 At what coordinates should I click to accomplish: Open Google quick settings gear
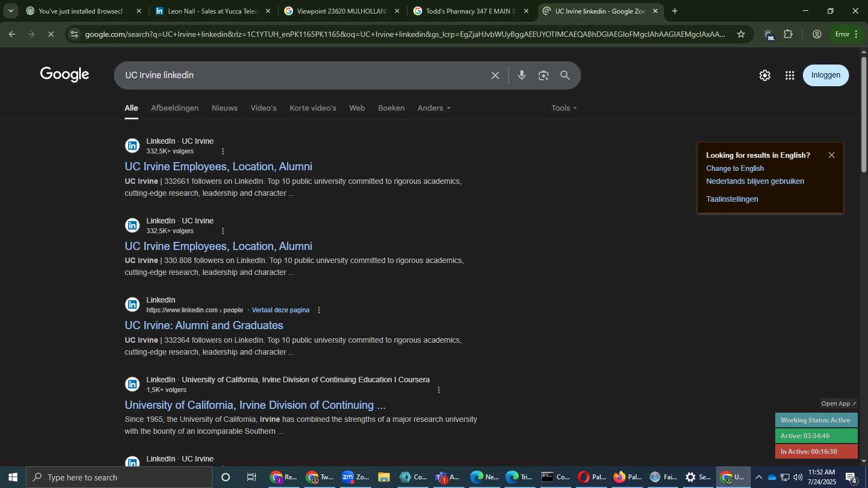point(765,75)
